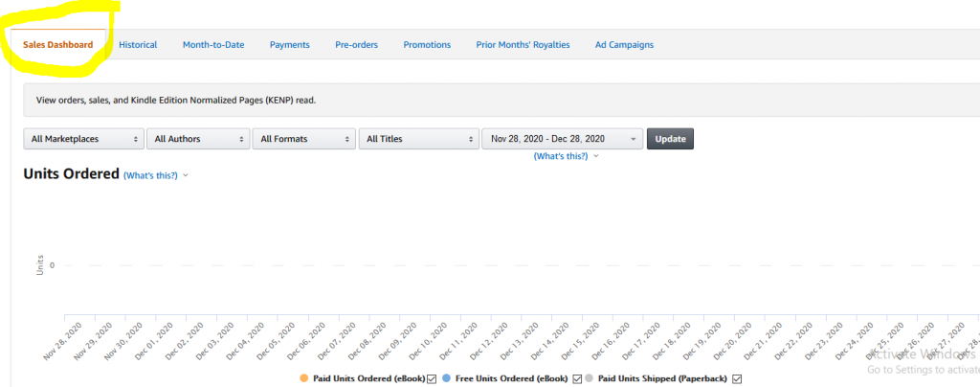Open the All Titles dropdown
980x387 pixels.
[x=418, y=139]
